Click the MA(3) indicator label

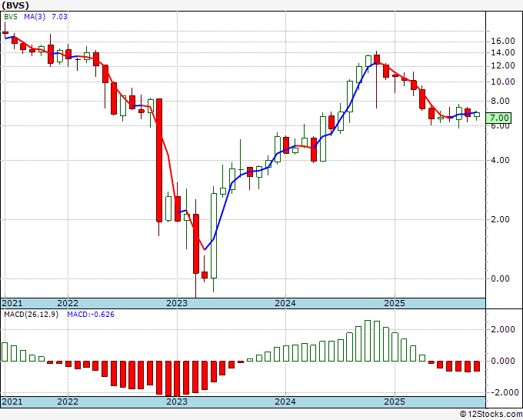(35, 17)
